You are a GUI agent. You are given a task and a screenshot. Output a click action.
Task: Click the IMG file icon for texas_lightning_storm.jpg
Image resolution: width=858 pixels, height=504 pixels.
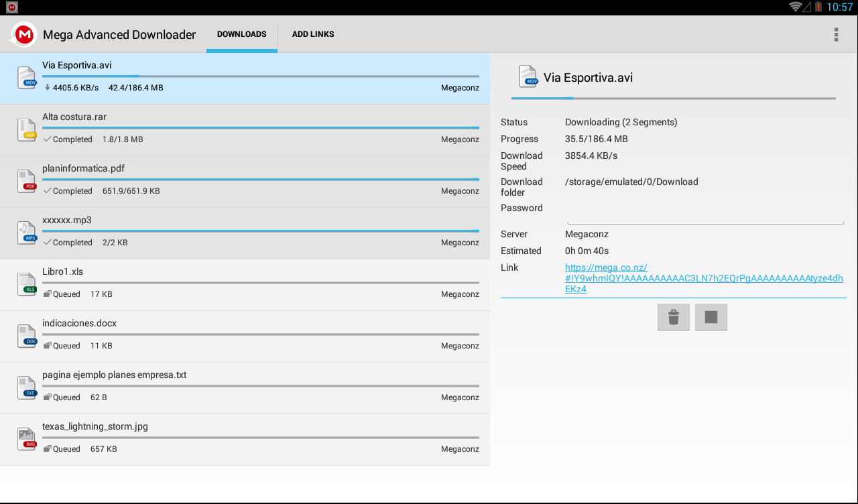(27, 439)
